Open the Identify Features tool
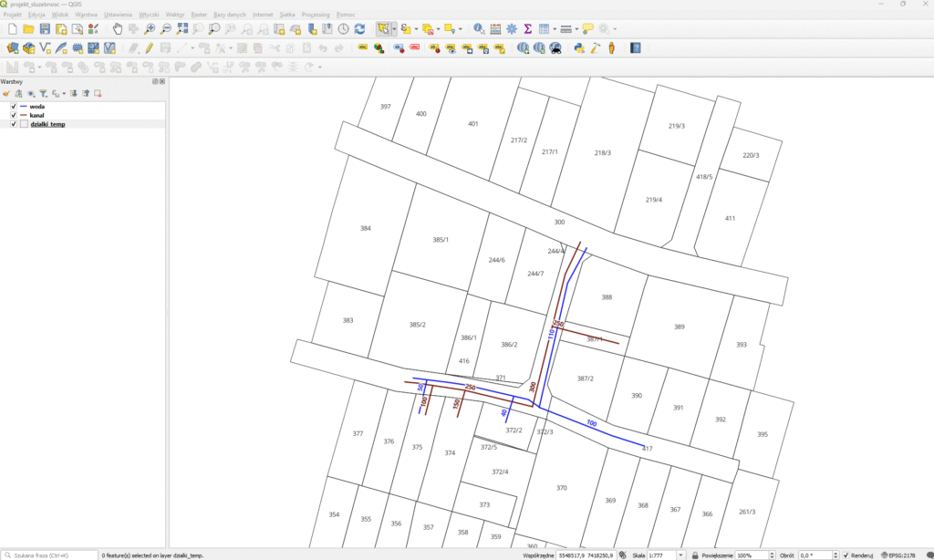 tap(479, 29)
